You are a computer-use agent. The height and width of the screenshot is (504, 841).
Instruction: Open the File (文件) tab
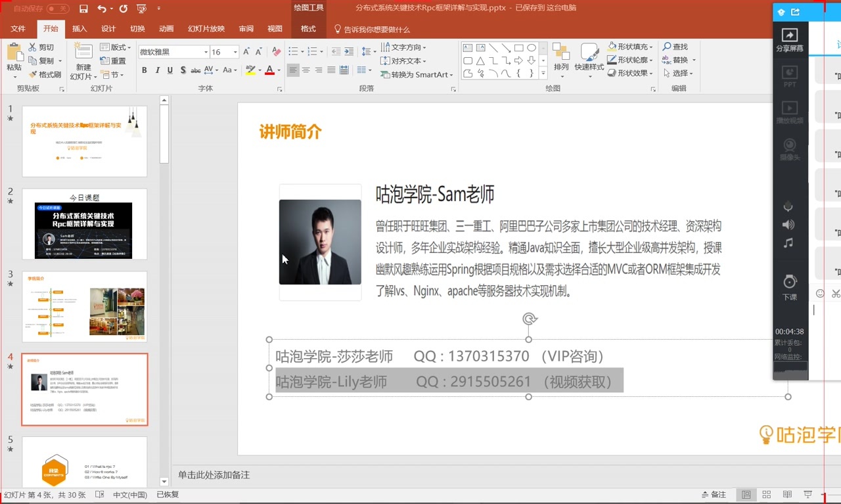pyautogui.click(x=18, y=29)
